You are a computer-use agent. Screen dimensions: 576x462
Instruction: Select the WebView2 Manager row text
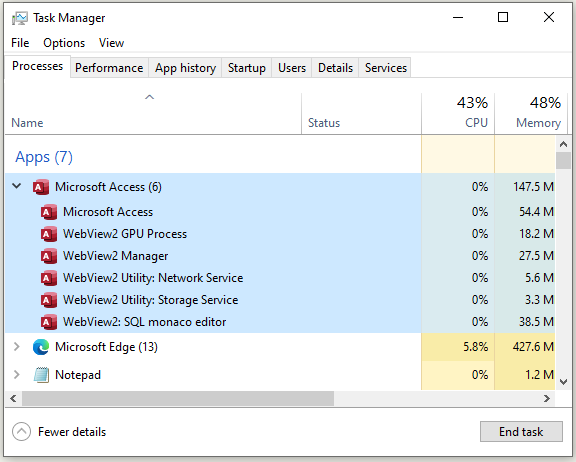[115, 256]
